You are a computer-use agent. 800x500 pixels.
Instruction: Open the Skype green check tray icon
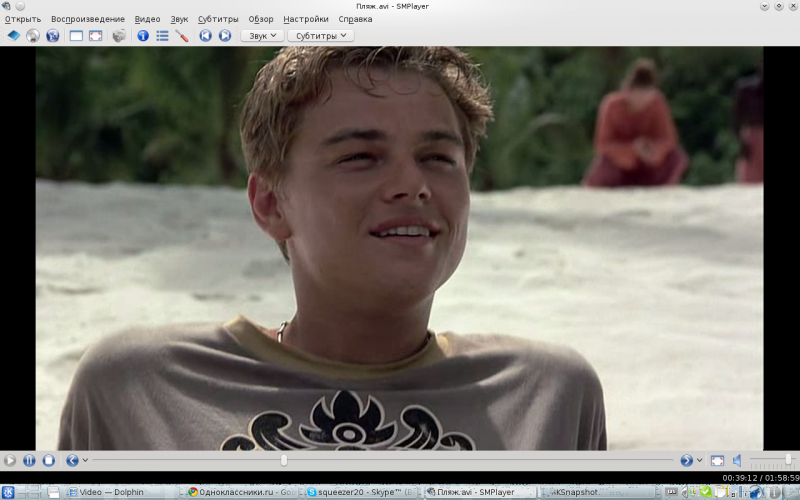point(706,492)
